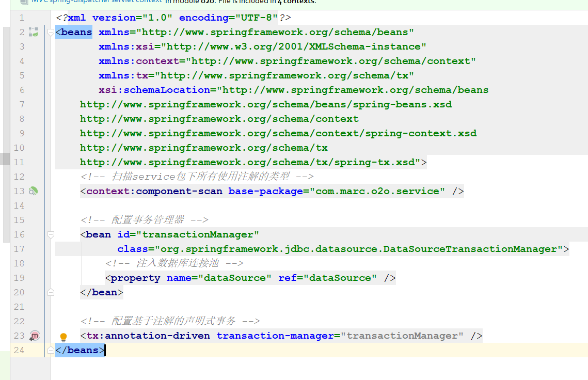
Task: Click the xmlns:xsi attribute name
Action: 126,46
